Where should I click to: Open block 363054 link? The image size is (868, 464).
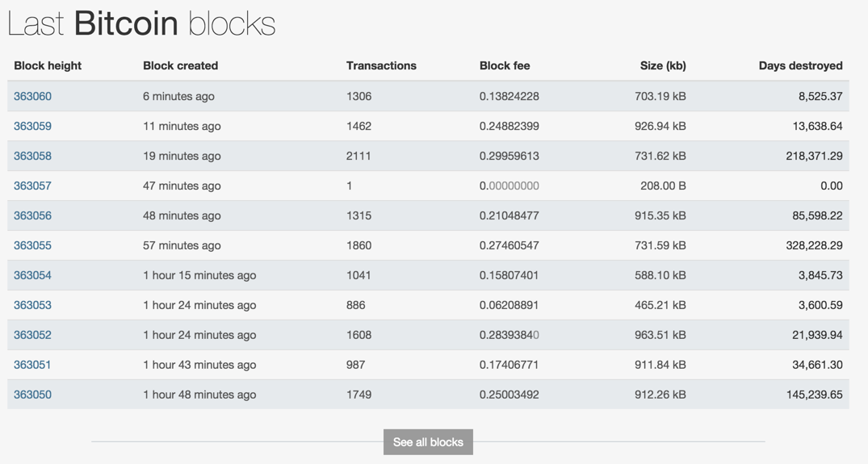pos(32,275)
